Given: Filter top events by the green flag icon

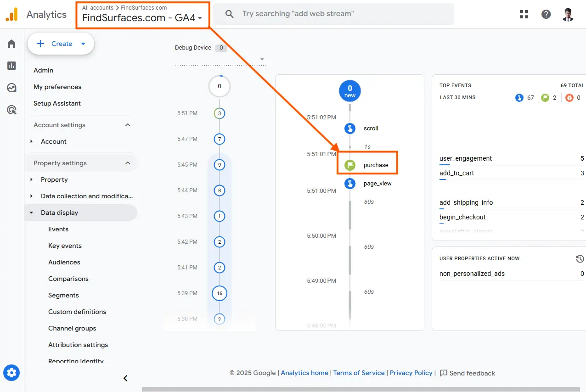Looking at the screenshot, I should [x=545, y=98].
